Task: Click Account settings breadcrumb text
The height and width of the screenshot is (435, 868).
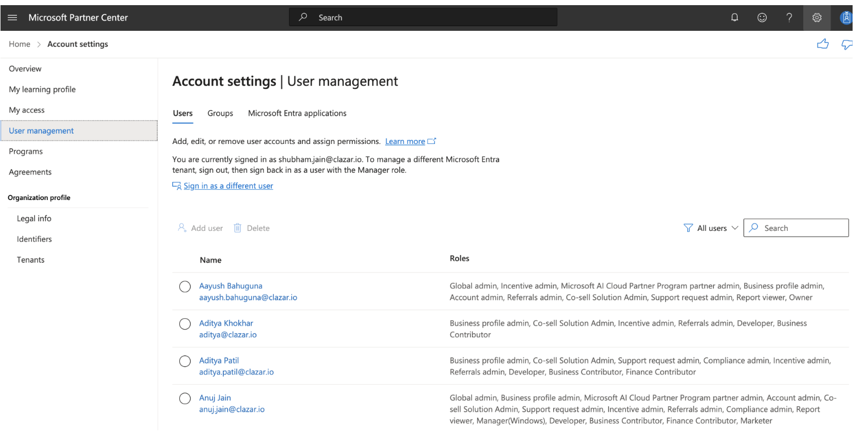Action: tap(78, 44)
